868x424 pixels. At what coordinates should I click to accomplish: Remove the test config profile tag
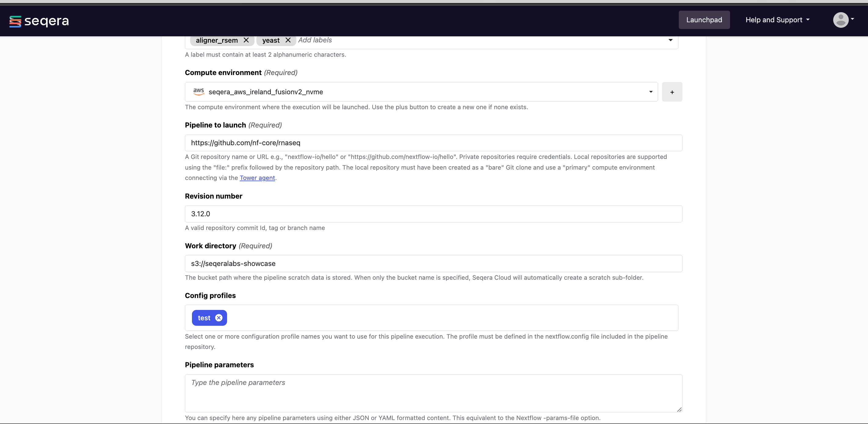pyautogui.click(x=219, y=318)
